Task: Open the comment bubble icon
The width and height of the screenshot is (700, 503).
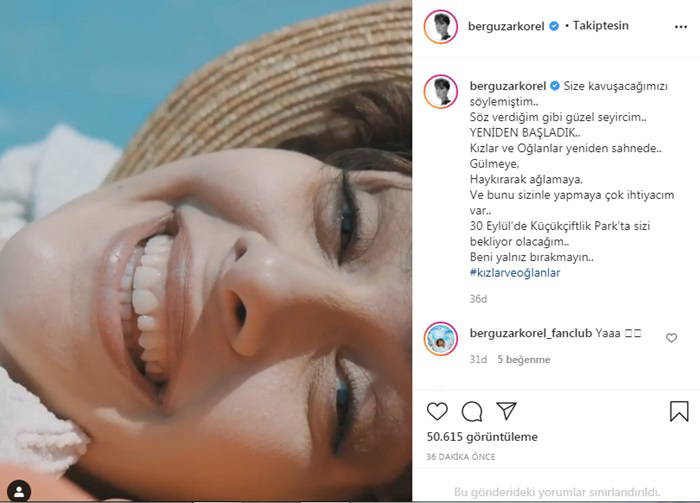Action: [471, 411]
